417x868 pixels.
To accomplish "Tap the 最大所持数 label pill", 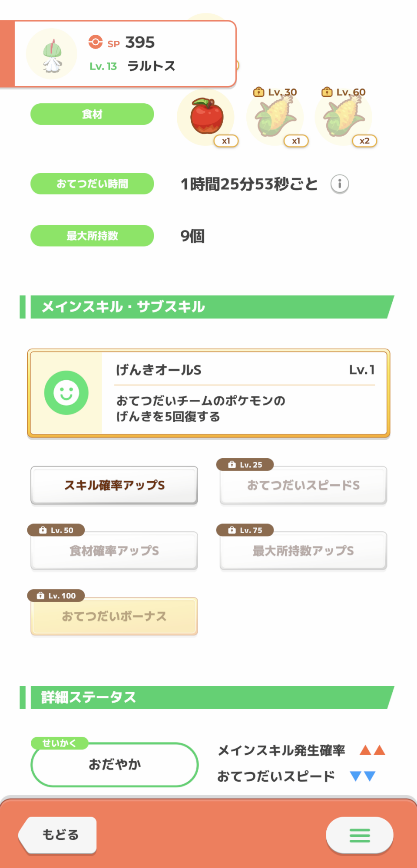I will point(92,236).
